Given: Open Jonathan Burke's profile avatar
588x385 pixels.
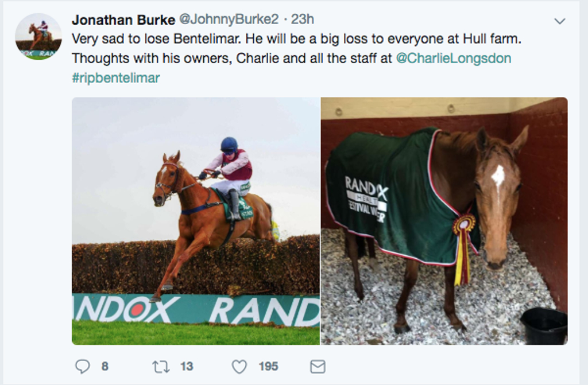Looking at the screenshot, I should [38, 37].
